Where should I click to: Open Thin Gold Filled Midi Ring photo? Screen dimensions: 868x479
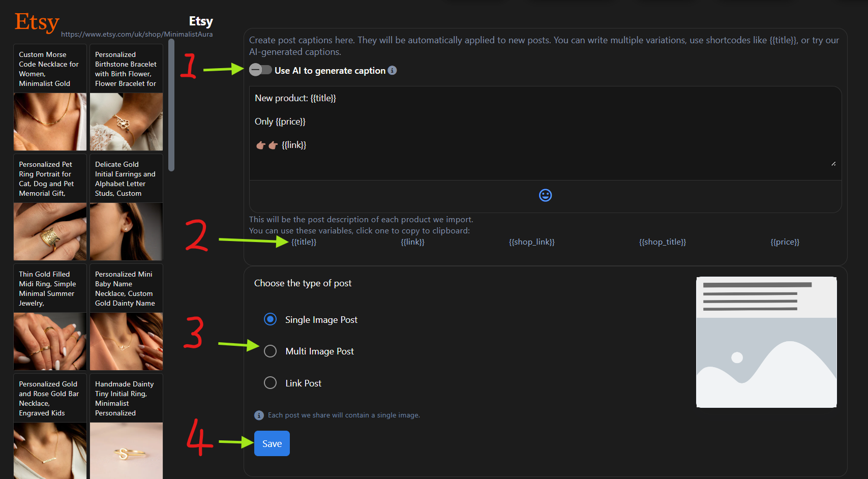(50, 341)
